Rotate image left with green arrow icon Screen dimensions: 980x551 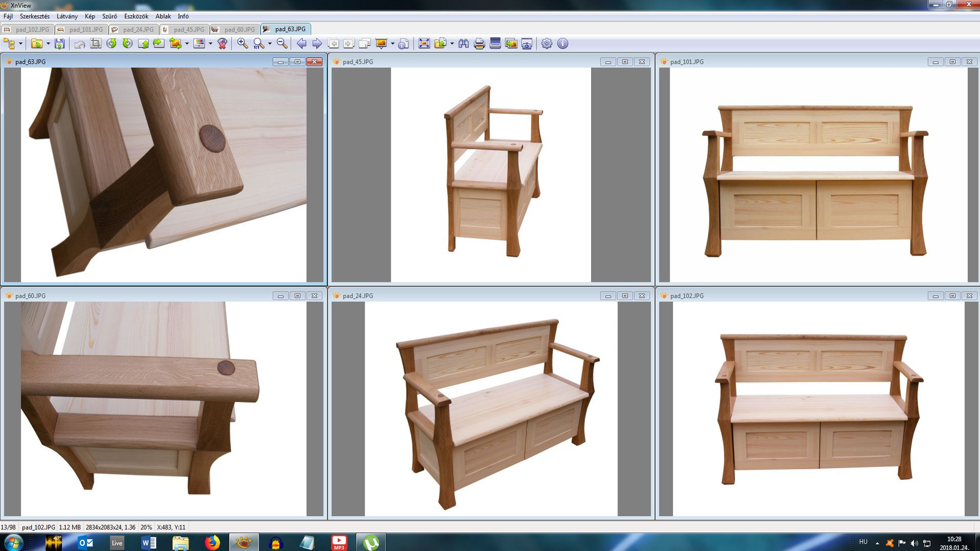click(x=111, y=44)
